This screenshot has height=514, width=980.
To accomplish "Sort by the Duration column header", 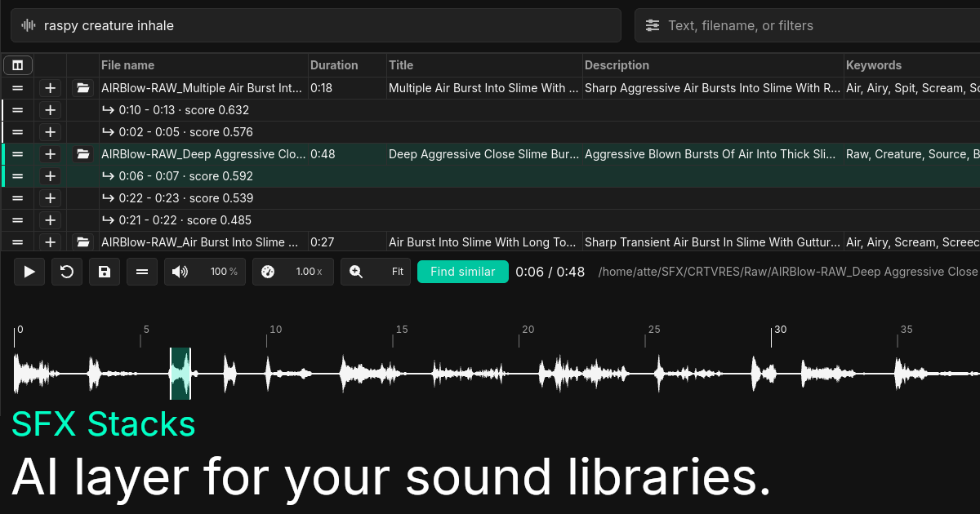I will click(334, 65).
